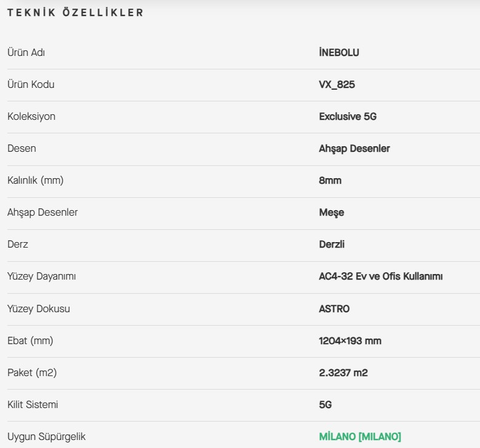Open the MİLANO [MILANO] skirting link

360,436
